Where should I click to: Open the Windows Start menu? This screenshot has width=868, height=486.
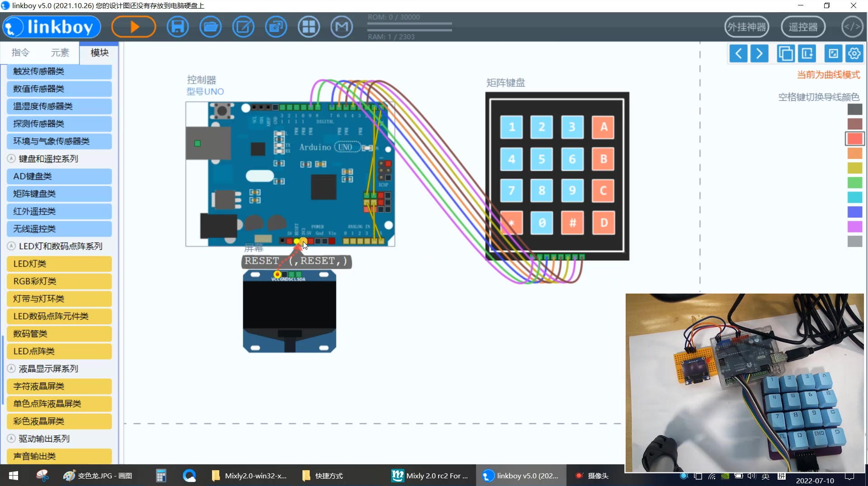pyautogui.click(x=14, y=476)
